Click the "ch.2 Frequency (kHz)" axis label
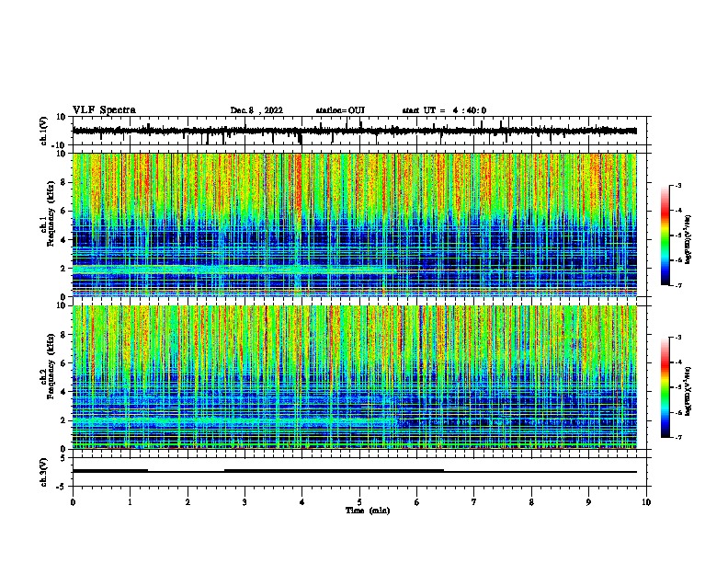This screenshot has height=563, width=728. (x=48, y=366)
